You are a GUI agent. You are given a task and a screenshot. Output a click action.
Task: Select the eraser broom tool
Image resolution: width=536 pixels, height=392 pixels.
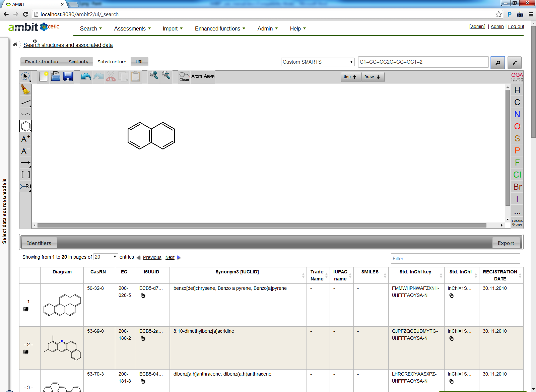point(25,90)
